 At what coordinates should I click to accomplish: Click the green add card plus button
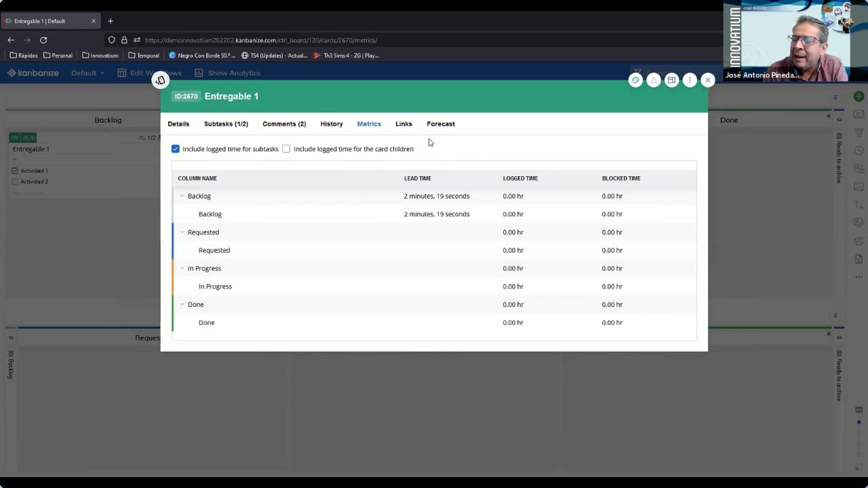point(859,97)
